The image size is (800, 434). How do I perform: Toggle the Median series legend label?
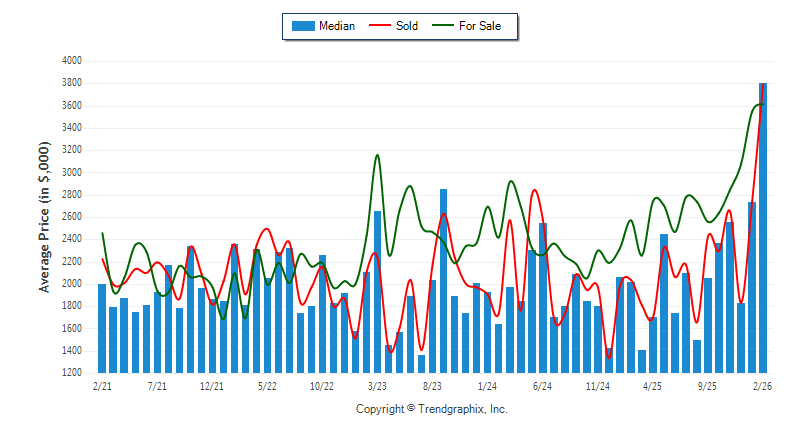[337, 26]
